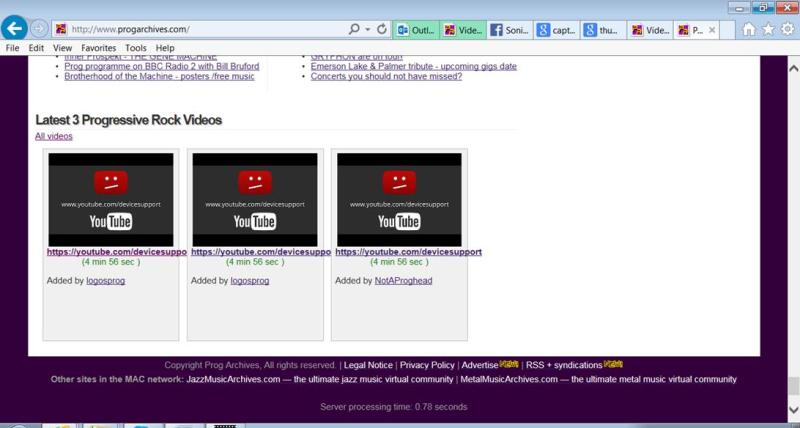This screenshot has width=800, height=428.
Task: Open logosprog profile under the second video
Action: pyautogui.click(x=249, y=281)
